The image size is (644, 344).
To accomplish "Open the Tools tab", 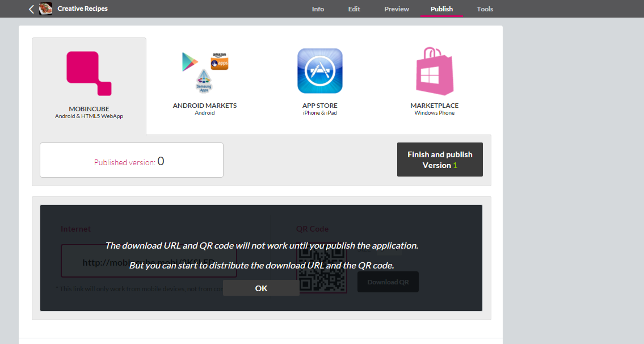I will (485, 9).
